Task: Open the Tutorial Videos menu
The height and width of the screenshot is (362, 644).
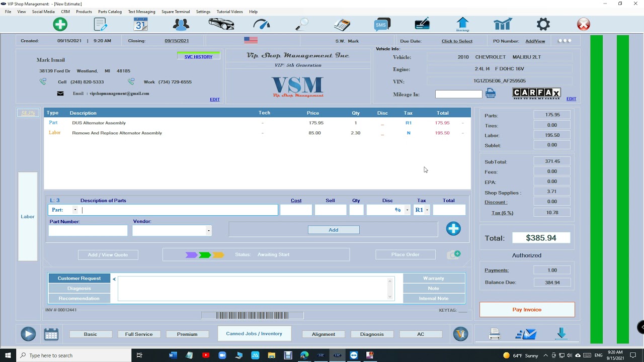Action: click(x=229, y=12)
